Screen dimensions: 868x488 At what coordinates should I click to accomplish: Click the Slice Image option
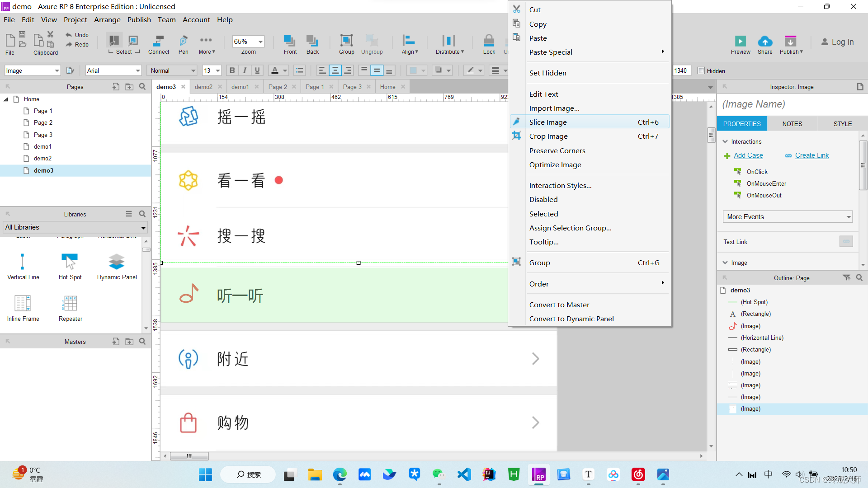coord(548,122)
